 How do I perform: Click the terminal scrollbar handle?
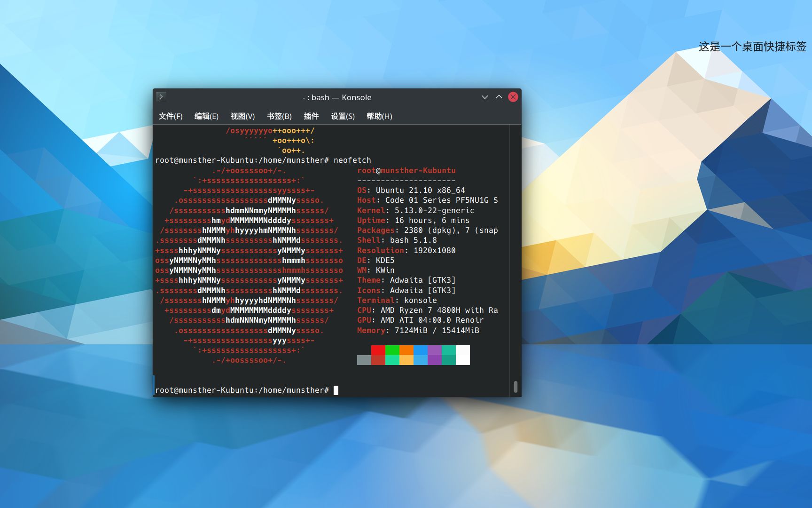[515, 387]
